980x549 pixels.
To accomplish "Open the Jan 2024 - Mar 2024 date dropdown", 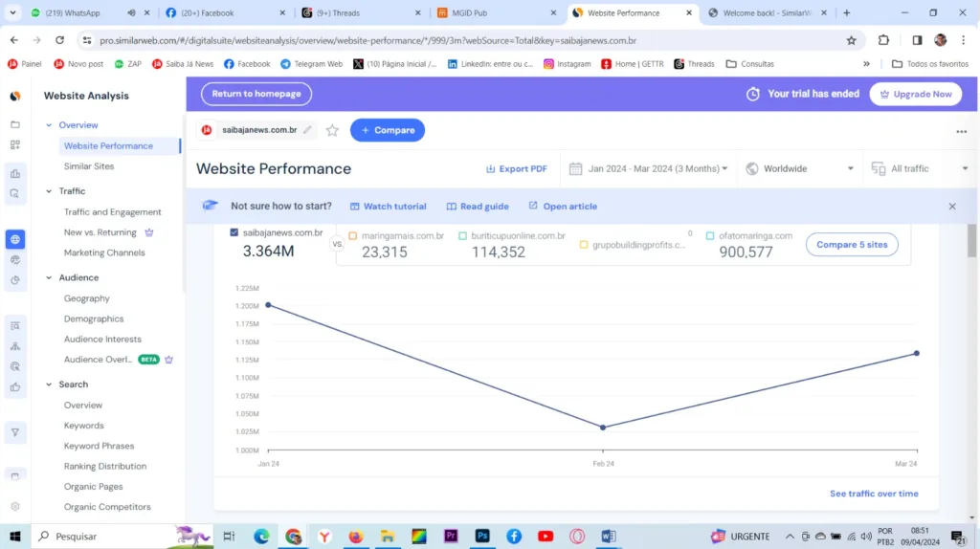I will 648,168.
